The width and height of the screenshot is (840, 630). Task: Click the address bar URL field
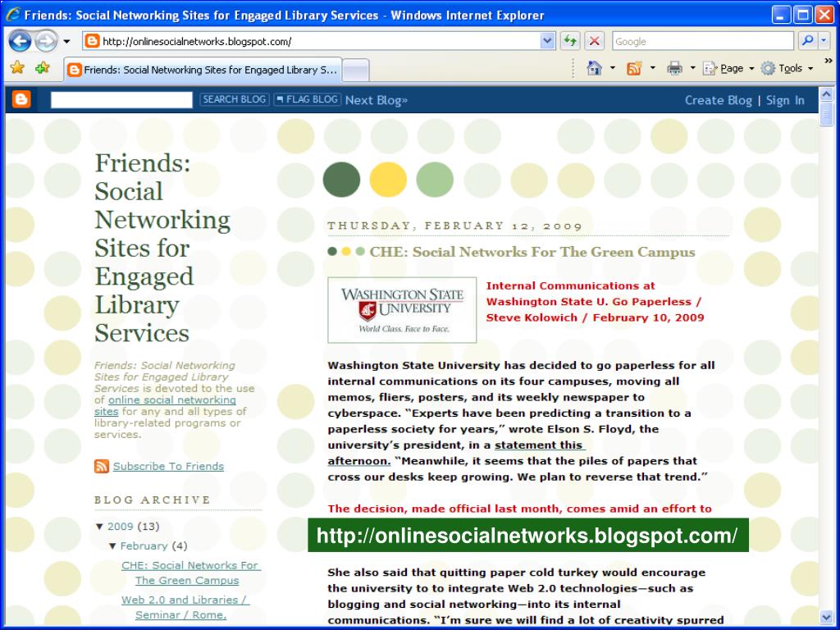coord(319,41)
